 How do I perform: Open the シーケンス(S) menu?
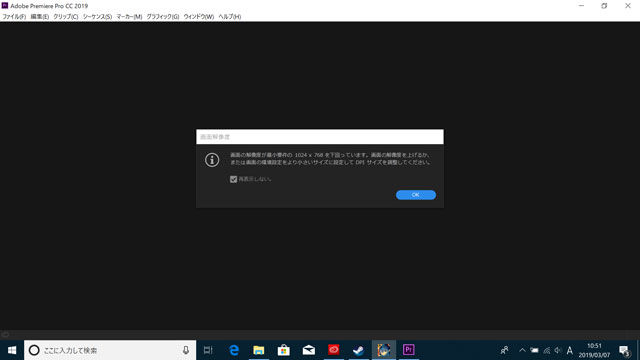tap(97, 17)
